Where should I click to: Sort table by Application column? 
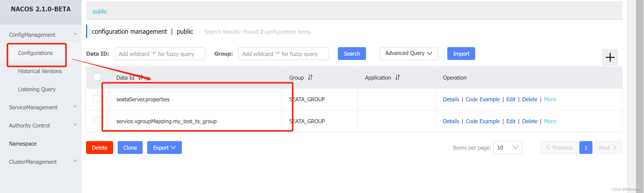point(397,77)
